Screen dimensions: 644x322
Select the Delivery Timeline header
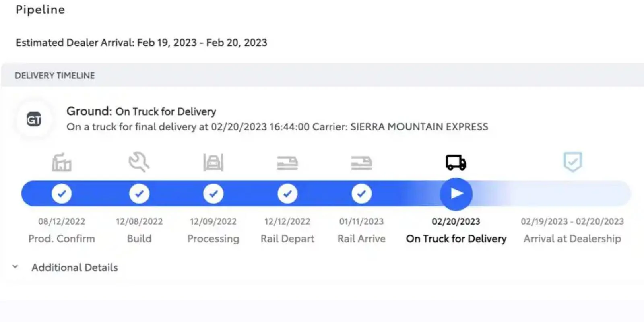click(x=55, y=76)
